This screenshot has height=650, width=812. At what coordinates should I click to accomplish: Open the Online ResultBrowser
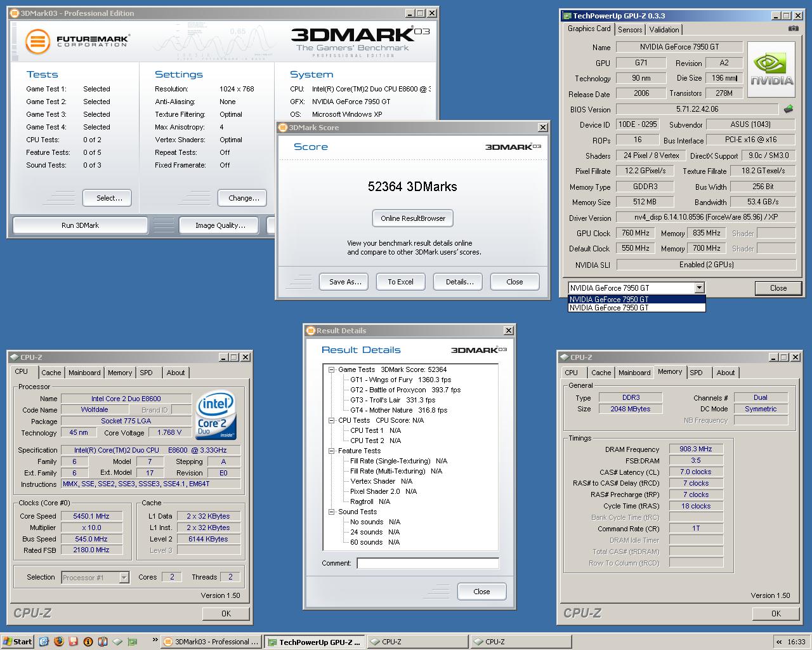coord(413,218)
